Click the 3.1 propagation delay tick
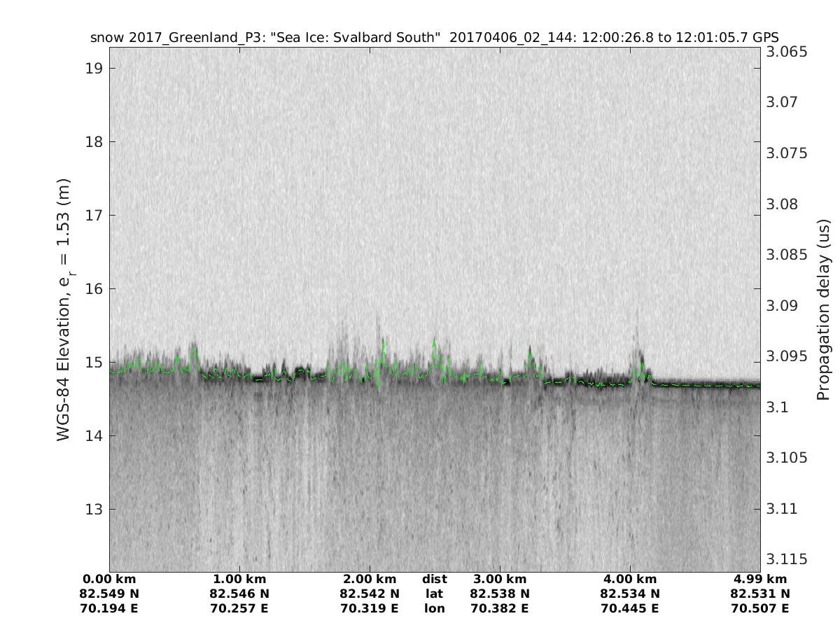This screenshot has height=630, width=840. pos(776,407)
